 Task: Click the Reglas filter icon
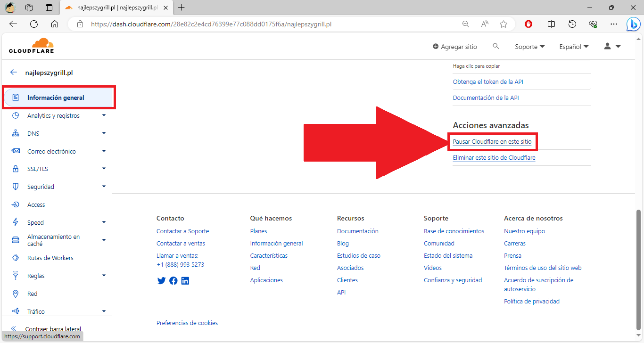[x=16, y=276]
